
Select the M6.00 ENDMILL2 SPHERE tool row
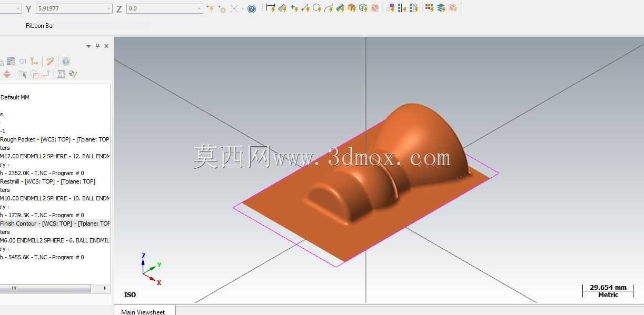55,240
